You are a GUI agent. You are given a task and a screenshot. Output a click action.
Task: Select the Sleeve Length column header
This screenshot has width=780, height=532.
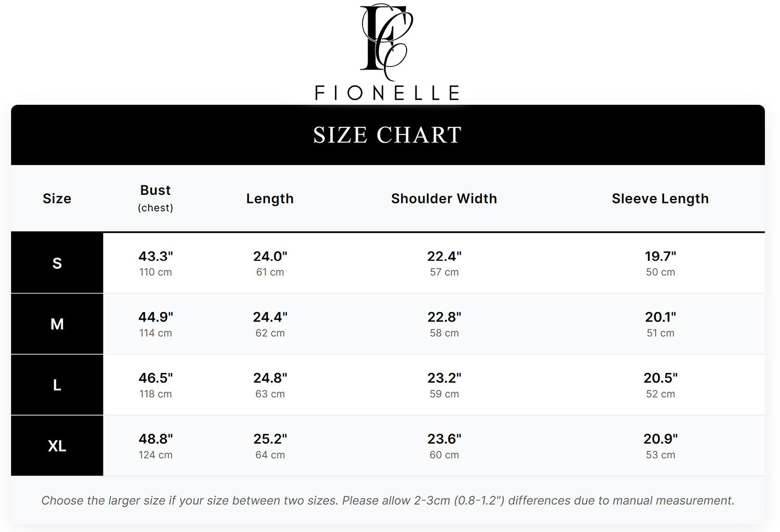pyautogui.click(x=660, y=198)
